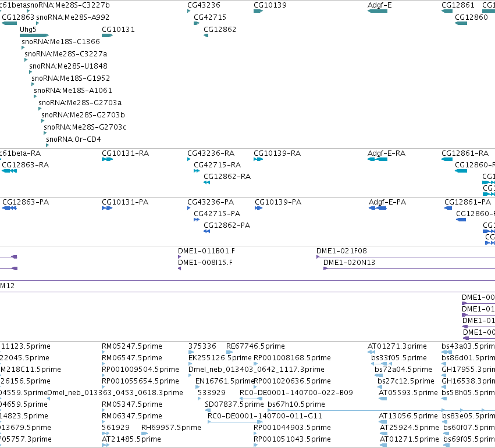Select the CG43236-RA transcript label
The width and height of the screenshot is (495, 448).
211,153
